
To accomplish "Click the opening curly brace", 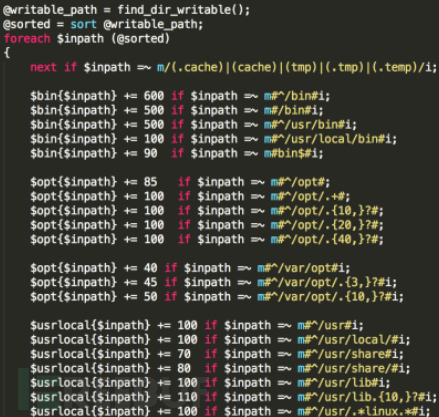I will 7,52.
